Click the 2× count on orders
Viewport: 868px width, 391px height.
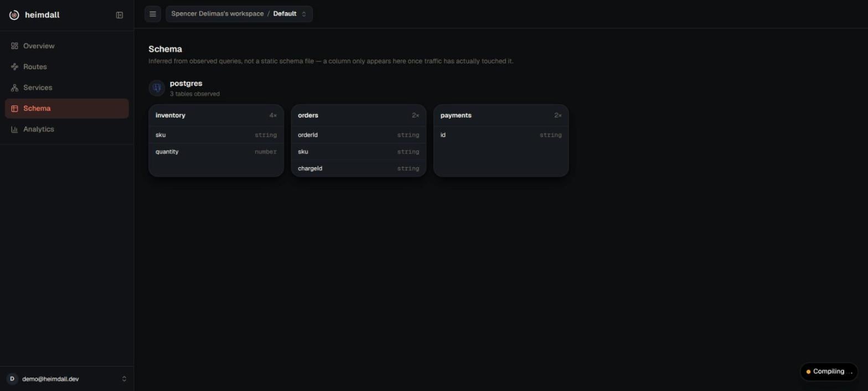[415, 115]
